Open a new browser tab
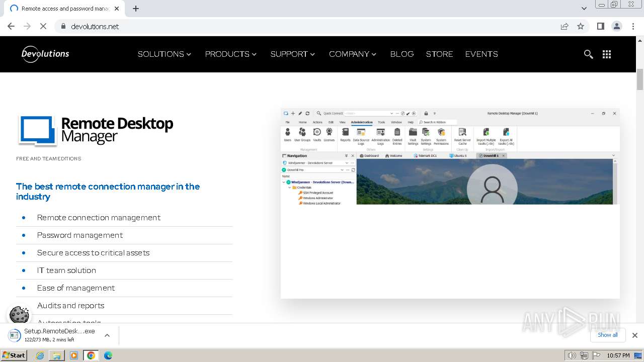This screenshot has width=644, height=362. (136, 9)
